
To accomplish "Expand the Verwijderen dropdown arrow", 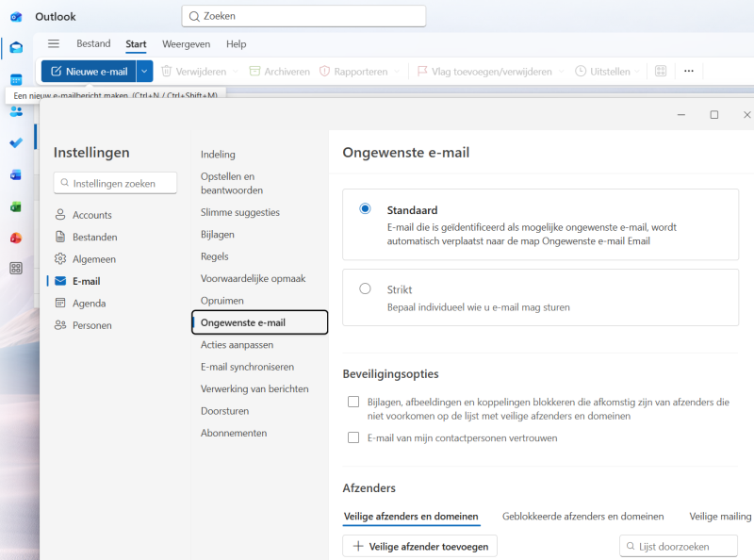I will point(235,72).
